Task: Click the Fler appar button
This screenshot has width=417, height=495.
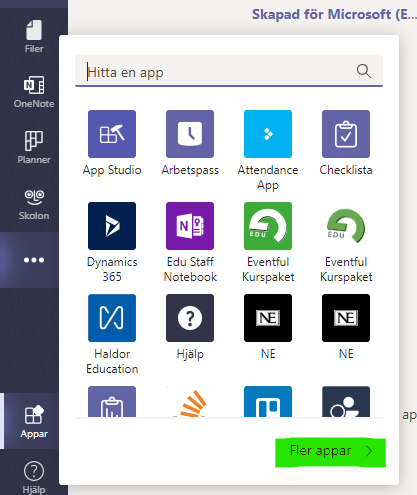Action: pos(330,452)
